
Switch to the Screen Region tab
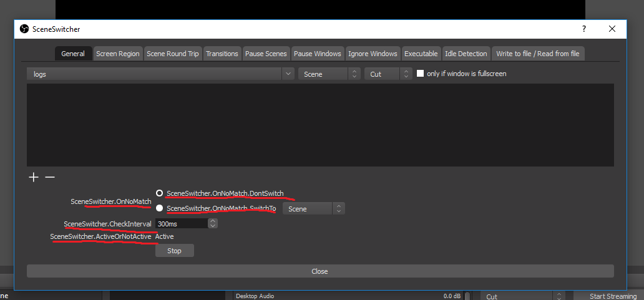(118, 54)
